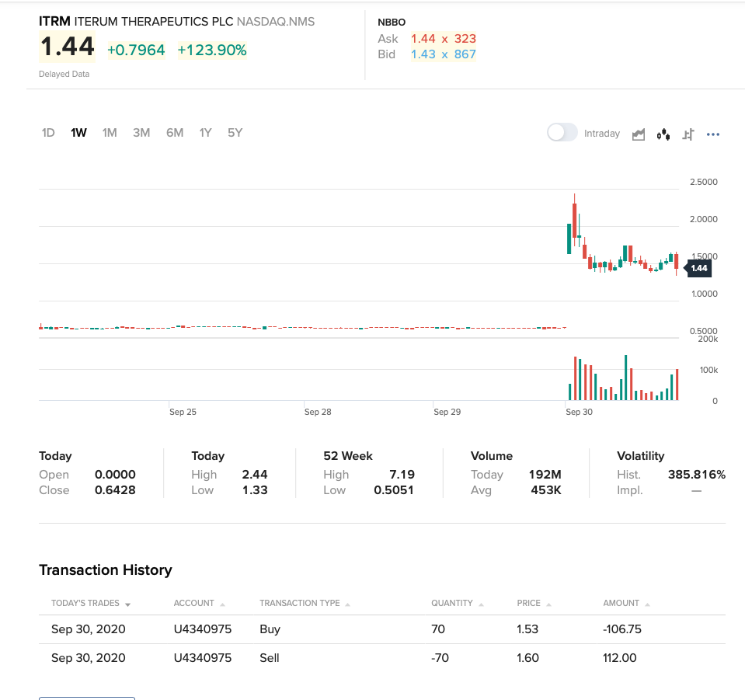This screenshot has width=745, height=700.
Task: Sort transactions by Price column
Action: (x=534, y=603)
